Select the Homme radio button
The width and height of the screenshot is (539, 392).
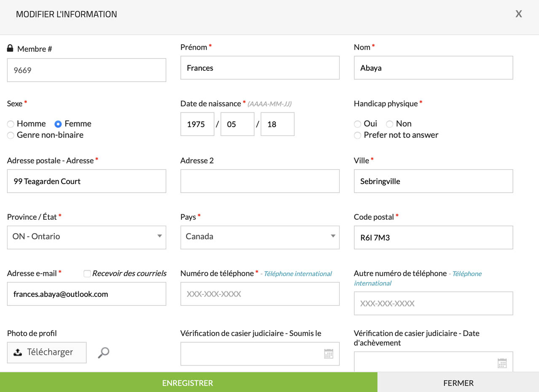[11, 124]
